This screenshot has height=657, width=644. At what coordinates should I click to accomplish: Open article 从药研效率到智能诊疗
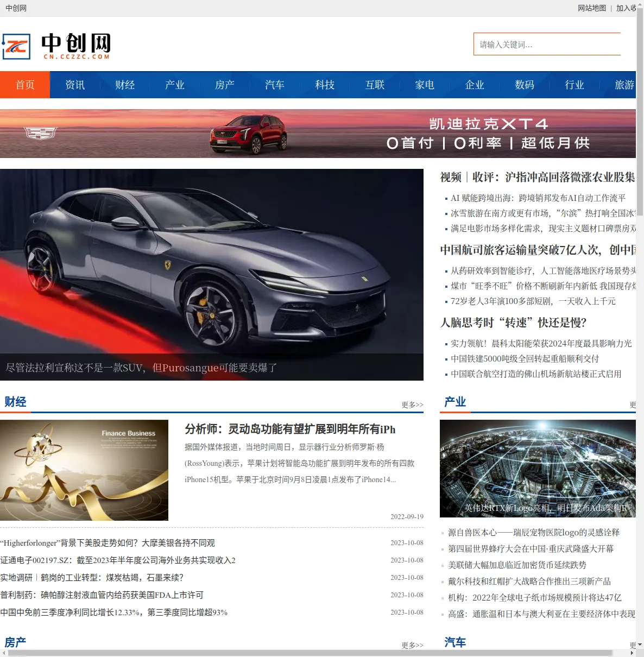click(543, 271)
